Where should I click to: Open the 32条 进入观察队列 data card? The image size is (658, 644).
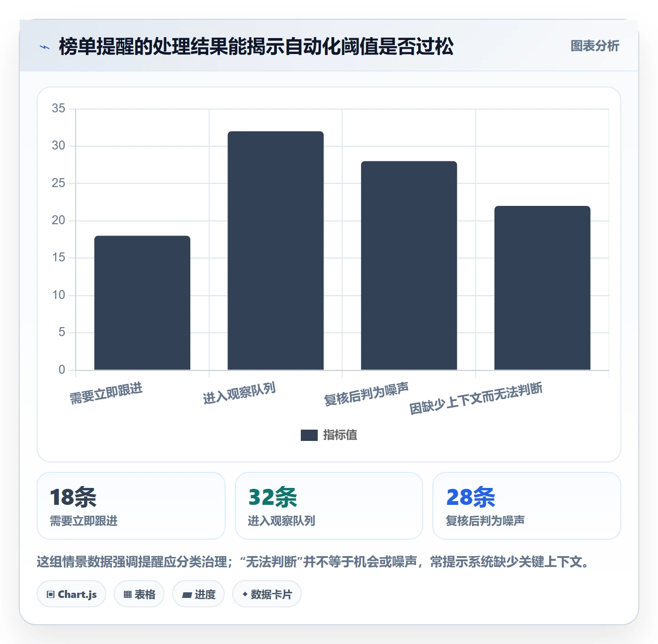click(329, 506)
